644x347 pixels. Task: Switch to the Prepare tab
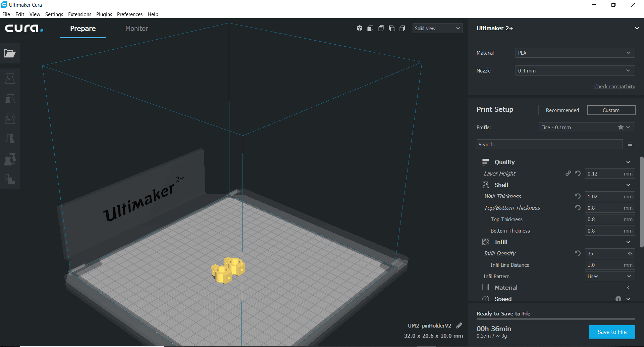(83, 29)
